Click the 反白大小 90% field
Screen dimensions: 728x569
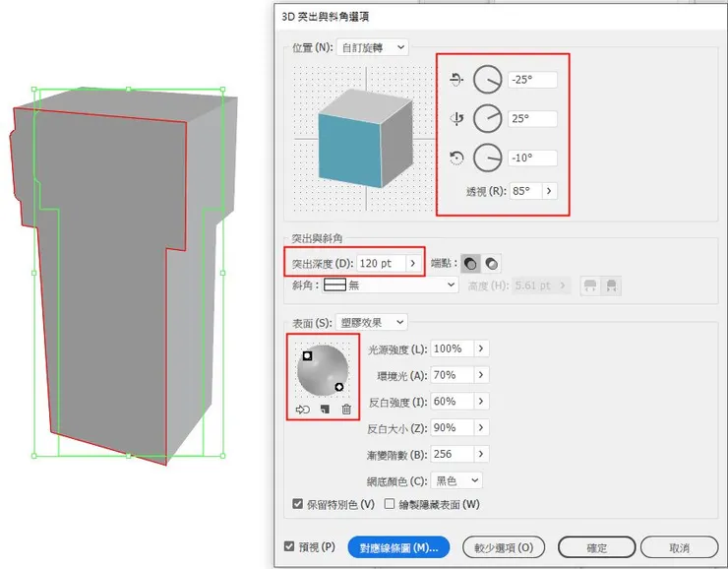pyautogui.click(x=453, y=428)
